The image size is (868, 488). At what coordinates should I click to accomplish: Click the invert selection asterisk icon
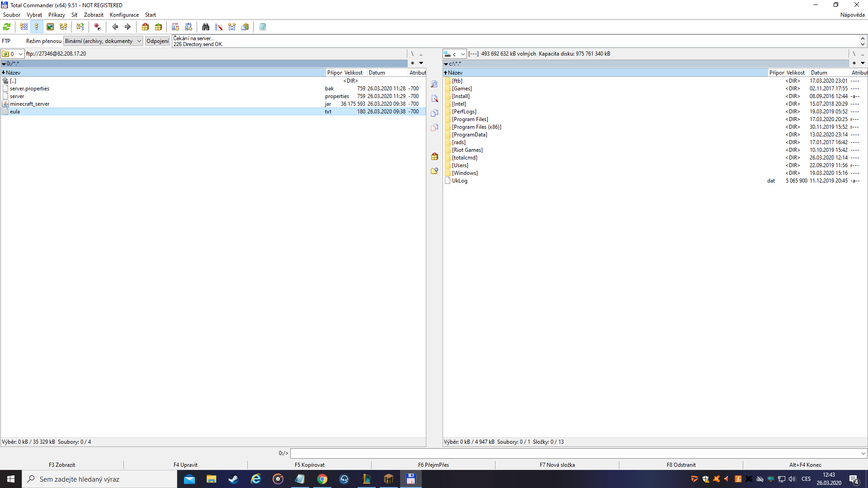pyautogui.click(x=97, y=27)
